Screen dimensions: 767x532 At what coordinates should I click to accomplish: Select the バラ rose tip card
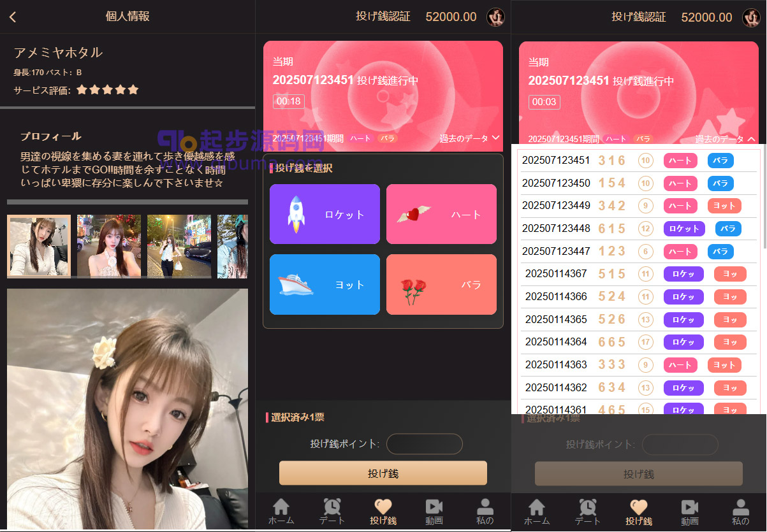point(441,284)
